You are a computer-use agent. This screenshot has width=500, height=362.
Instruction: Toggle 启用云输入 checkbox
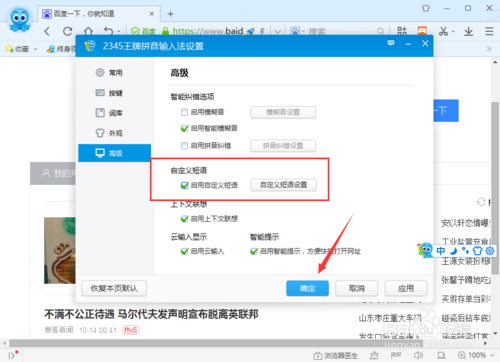(x=184, y=251)
